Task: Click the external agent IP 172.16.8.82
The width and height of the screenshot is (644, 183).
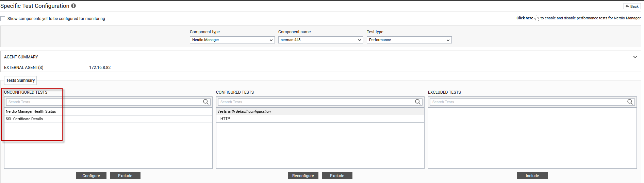Action: (x=100, y=68)
